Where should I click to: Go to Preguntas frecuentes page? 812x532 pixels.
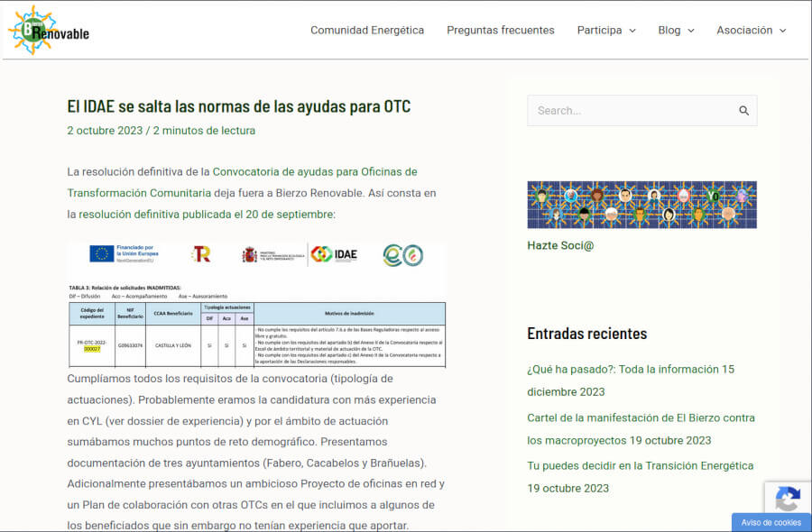tap(501, 30)
